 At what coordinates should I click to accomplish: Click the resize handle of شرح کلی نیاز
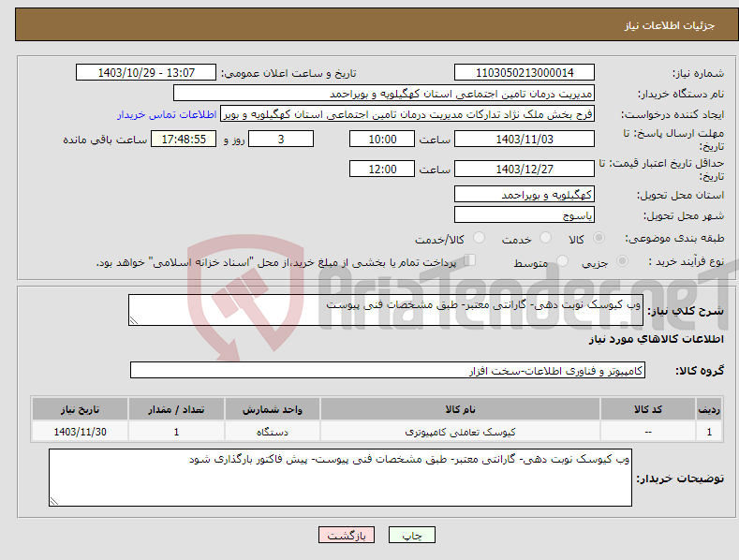(x=134, y=320)
